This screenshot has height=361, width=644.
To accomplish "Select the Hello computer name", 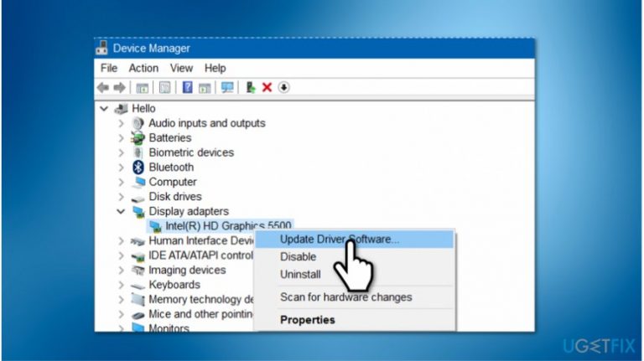I will tap(143, 109).
